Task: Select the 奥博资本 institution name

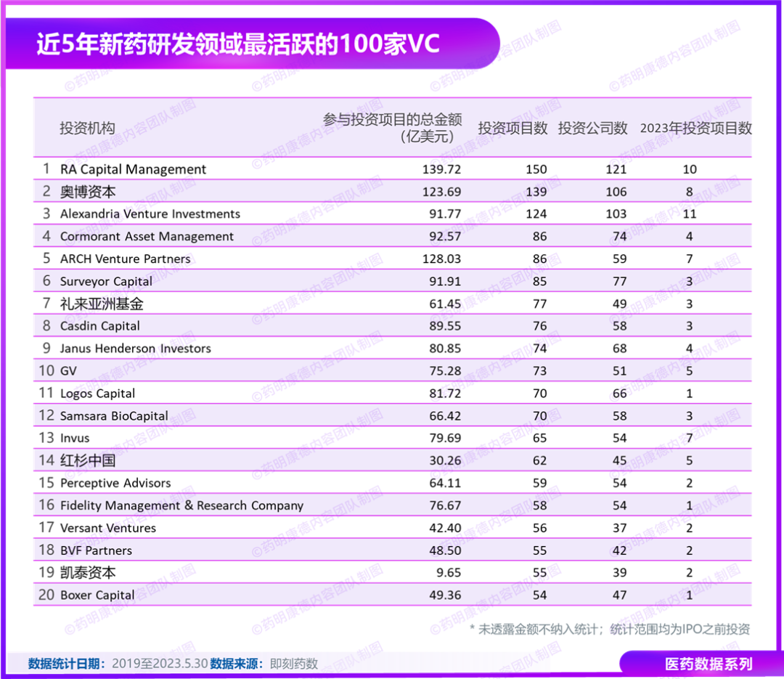Action: (x=88, y=192)
